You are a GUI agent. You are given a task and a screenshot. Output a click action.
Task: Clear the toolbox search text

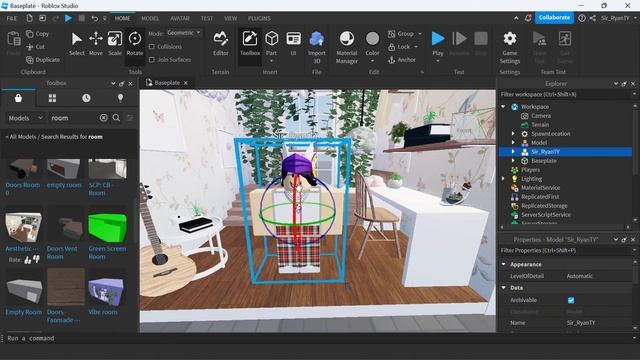[104, 118]
